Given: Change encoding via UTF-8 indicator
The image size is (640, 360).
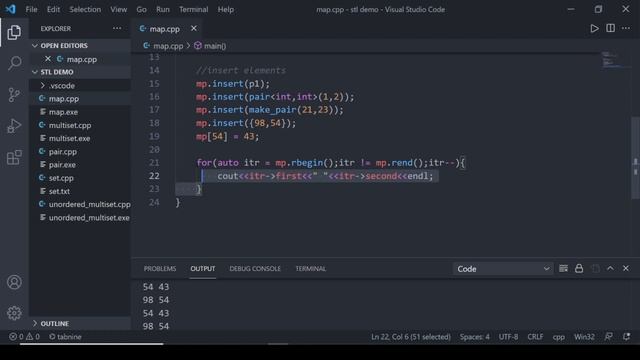Looking at the screenshot, I should coord(508,337).
